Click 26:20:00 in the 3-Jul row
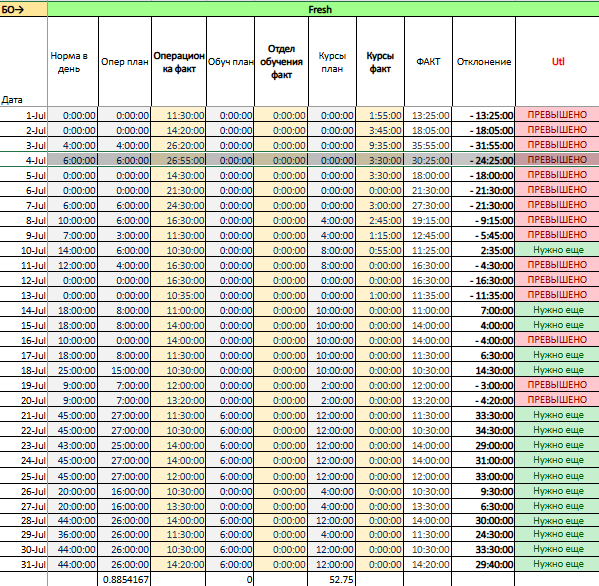The height and width of the screenshot is (586, 599). pyautogui.click(x=179, y=146)
